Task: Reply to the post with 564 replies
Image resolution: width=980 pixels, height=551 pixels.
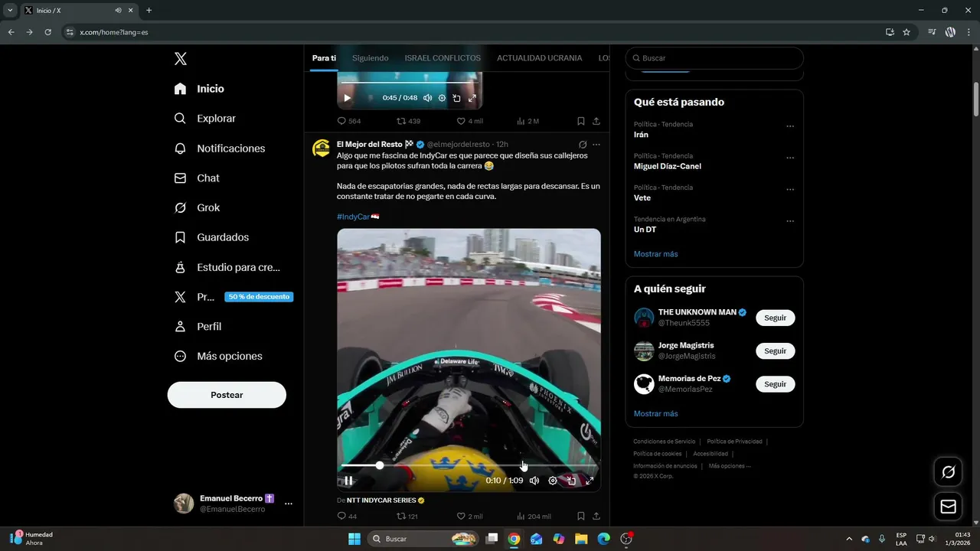Action: [349, 121]
